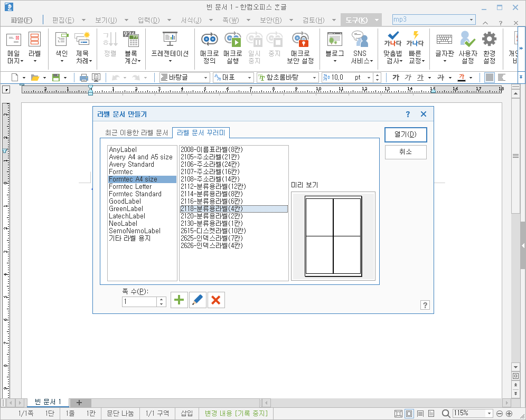Save the document with the disk icon

(56, 78)
